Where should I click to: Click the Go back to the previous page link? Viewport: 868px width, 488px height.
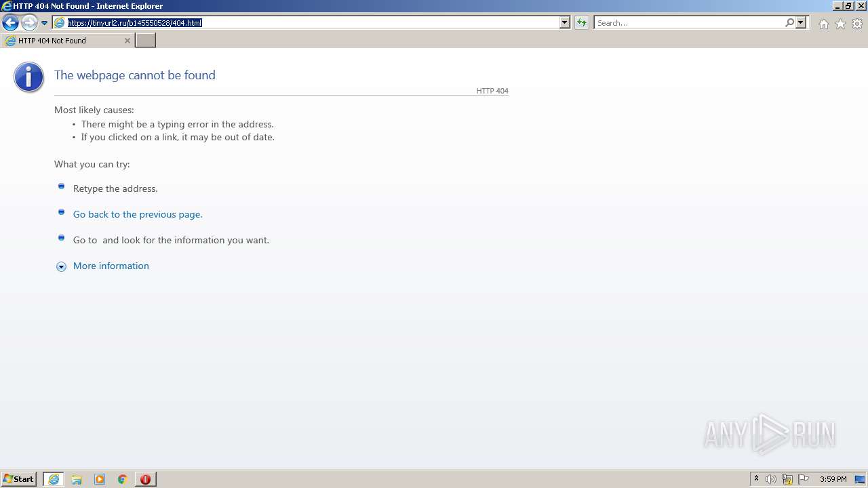tap(138, 214)
